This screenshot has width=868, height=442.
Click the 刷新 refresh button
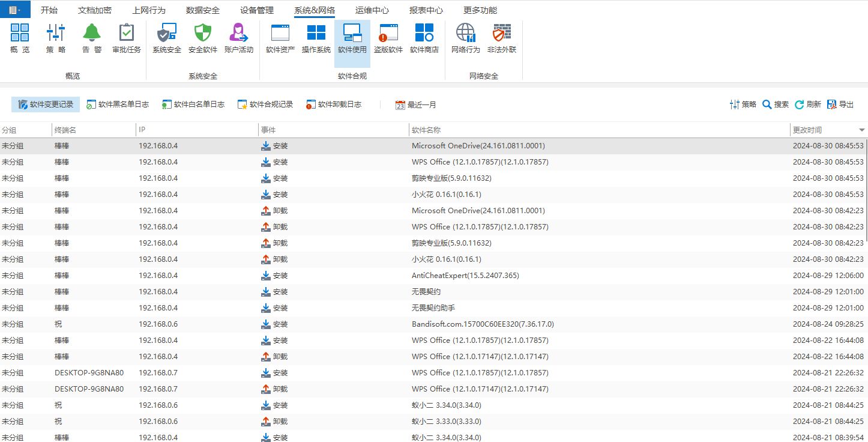(x=808, y=104)
